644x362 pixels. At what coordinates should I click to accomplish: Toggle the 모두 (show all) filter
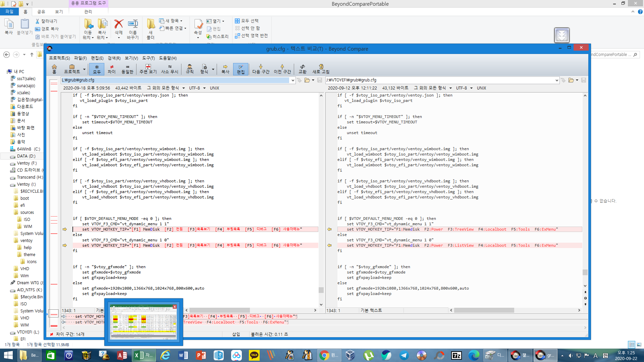pyautogui.click(x=97, y=69)
